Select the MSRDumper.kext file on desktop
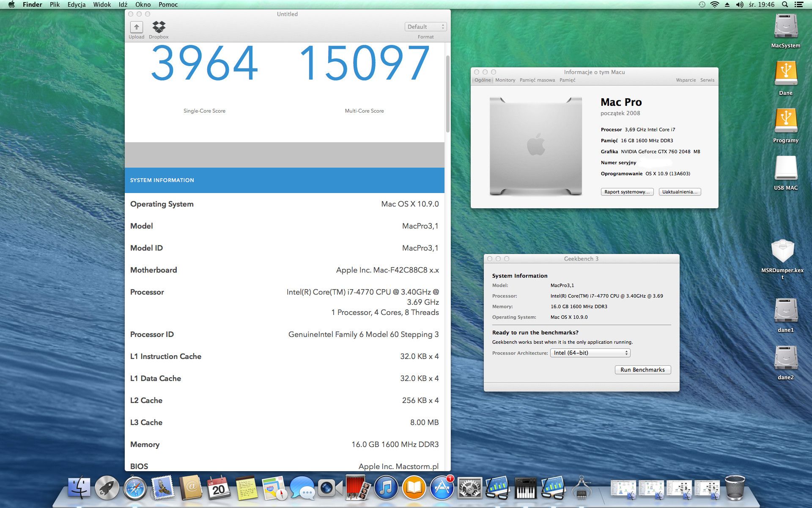Image resolution: width=812 pixels, height=508 pixels. pos(782,251)
